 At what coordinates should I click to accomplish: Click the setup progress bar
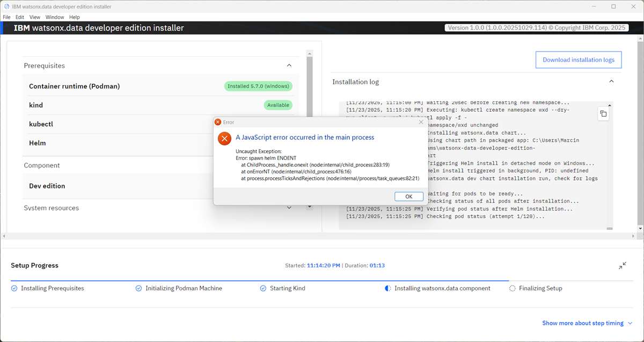point(322,280)
